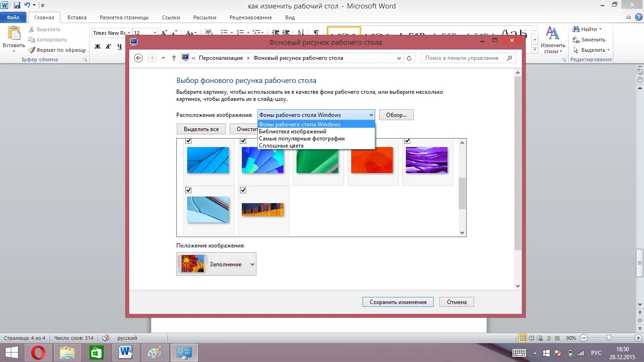Switch to Вставка ribbon tab

pos(77,17)
